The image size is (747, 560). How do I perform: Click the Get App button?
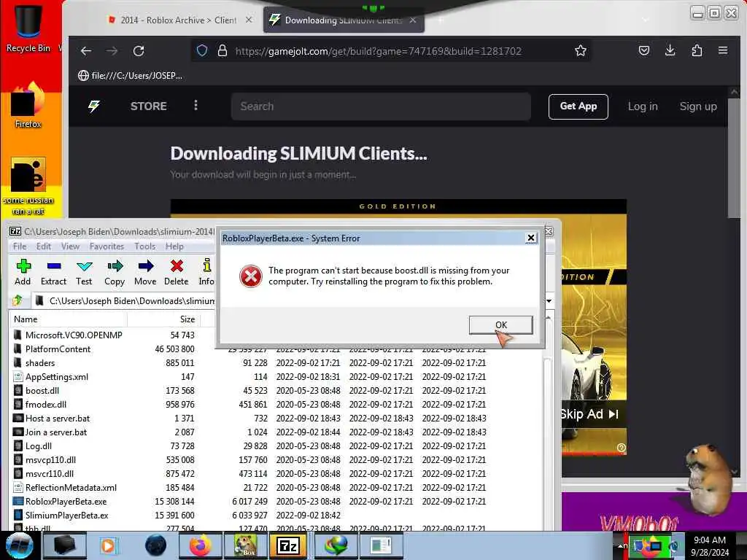coord(578,106)
